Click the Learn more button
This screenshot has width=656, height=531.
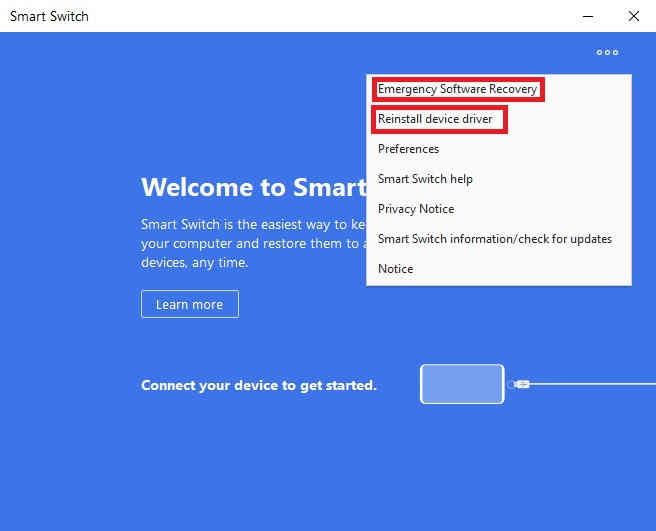tap(190, 304)
